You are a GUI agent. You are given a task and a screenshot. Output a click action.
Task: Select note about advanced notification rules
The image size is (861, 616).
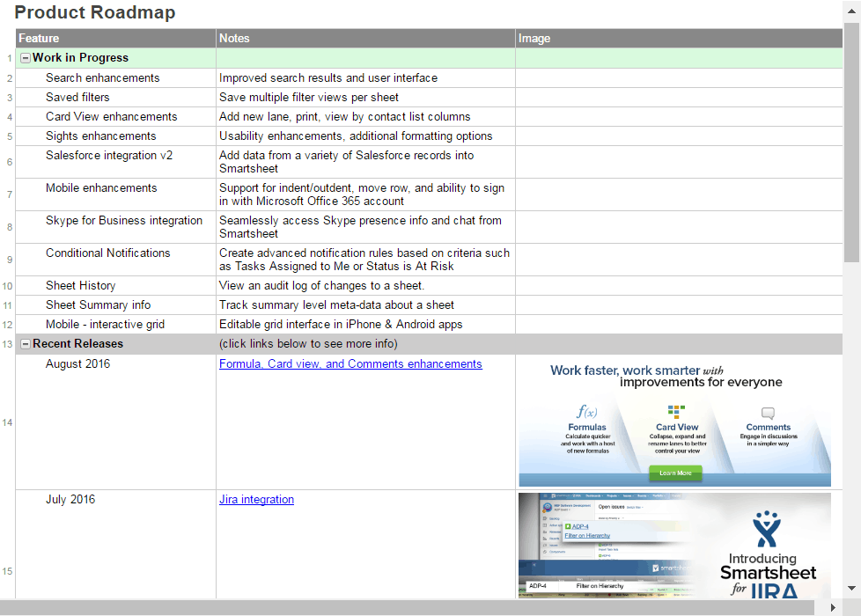point(365,259)
